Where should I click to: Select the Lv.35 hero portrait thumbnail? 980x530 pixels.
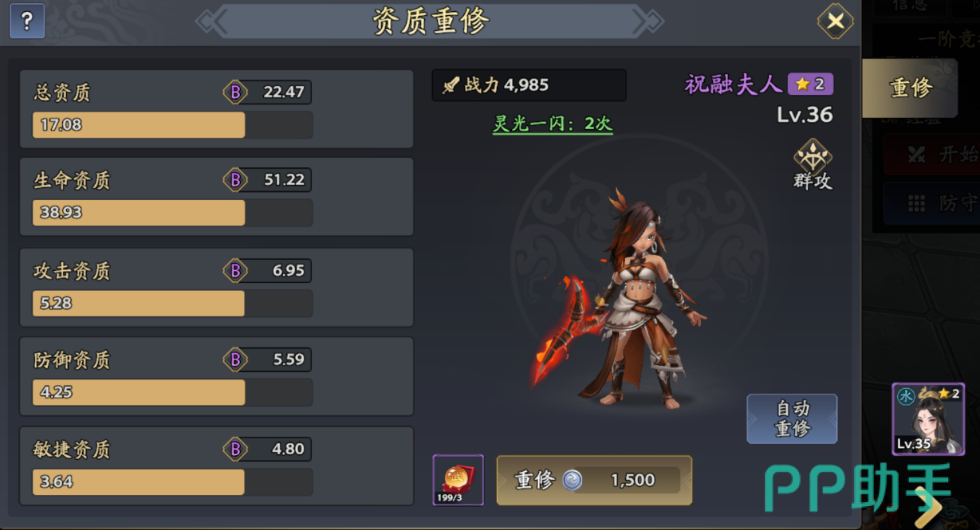point(928,419)
